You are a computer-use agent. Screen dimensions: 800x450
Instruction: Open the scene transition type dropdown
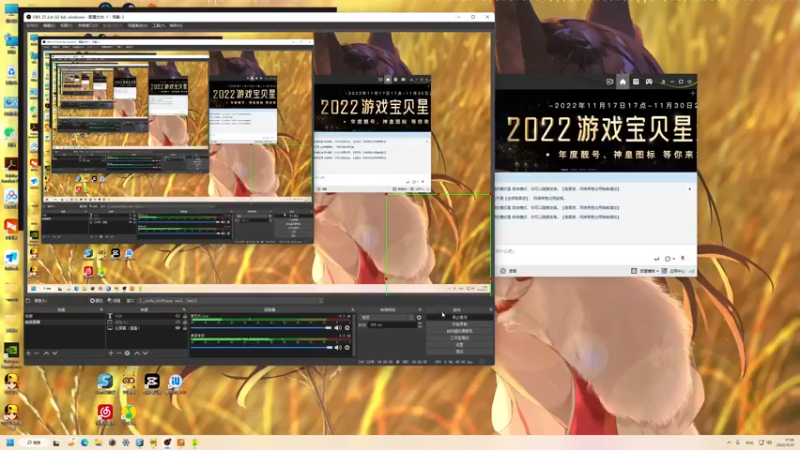click(386, 317)
